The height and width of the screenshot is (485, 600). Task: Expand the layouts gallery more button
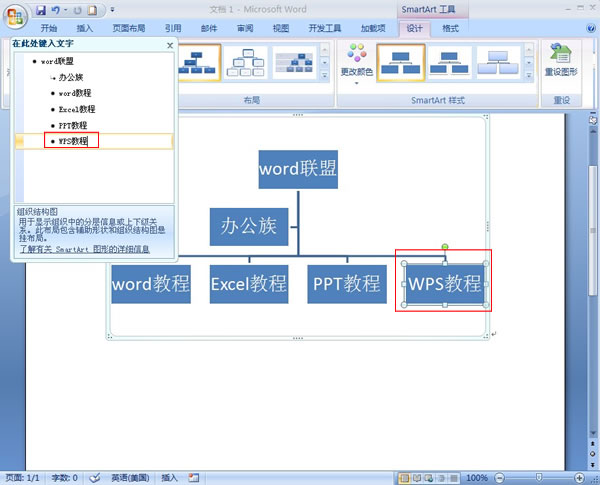coord(324,75)
